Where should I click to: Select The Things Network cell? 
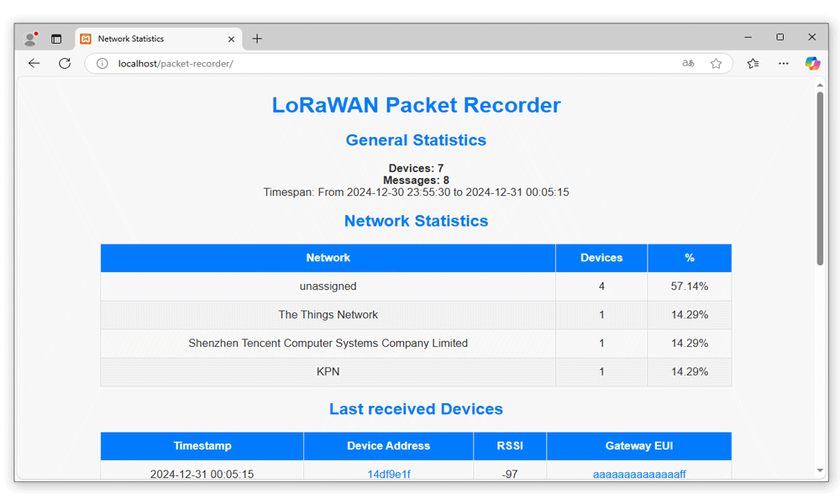point(328,314)
